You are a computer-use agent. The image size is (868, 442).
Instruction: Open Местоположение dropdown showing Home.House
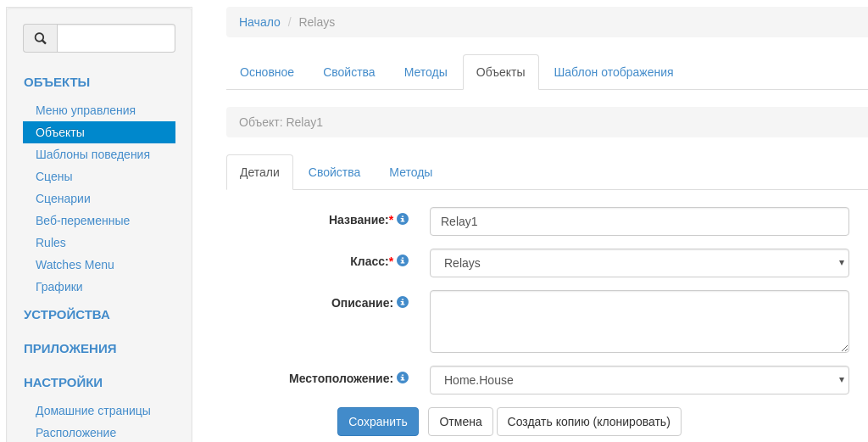tap(638, 380)
